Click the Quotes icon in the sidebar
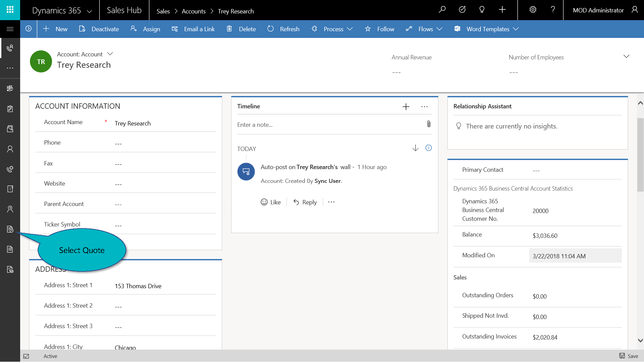 pos(10,229)
